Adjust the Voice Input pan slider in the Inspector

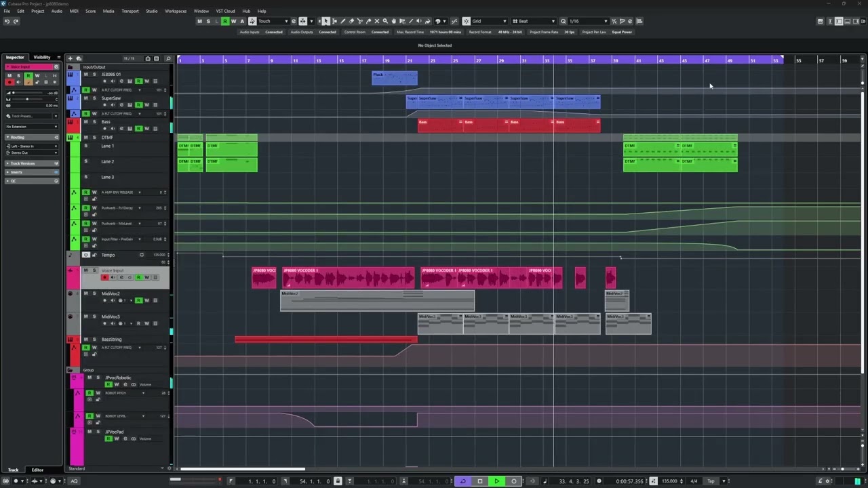point(27,100)
